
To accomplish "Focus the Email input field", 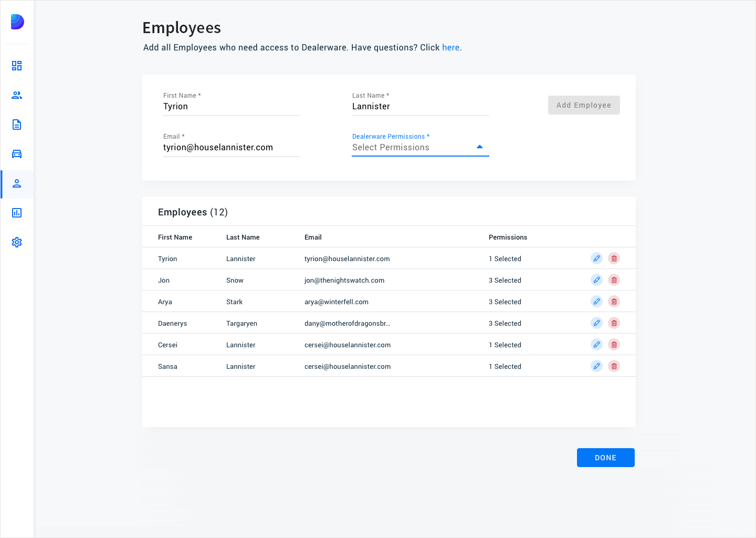I will coord(231,148).
